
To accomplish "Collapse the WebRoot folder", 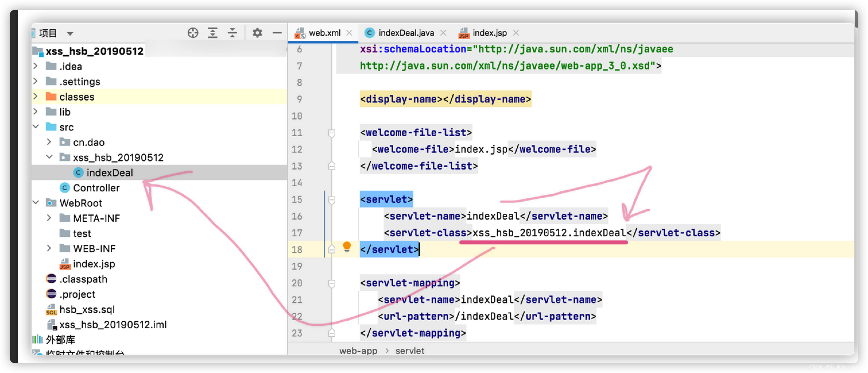I will pyautogui.click(x=36, y=202).
